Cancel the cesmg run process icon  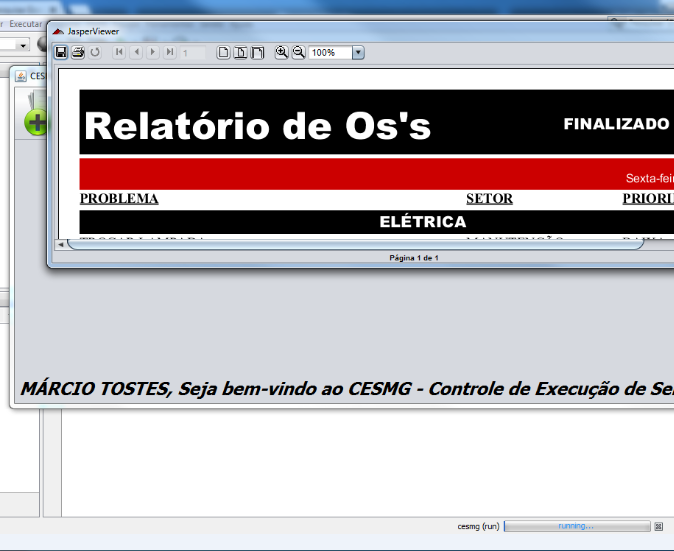click(659, 527)
